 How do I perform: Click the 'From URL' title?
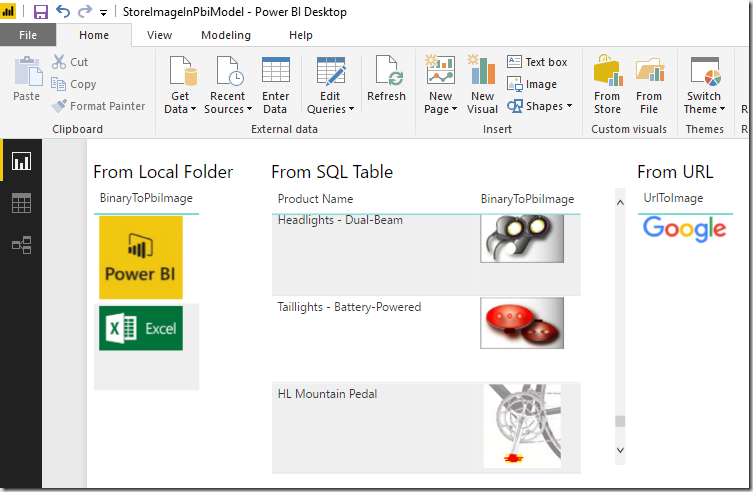click(x=675, y=172)
